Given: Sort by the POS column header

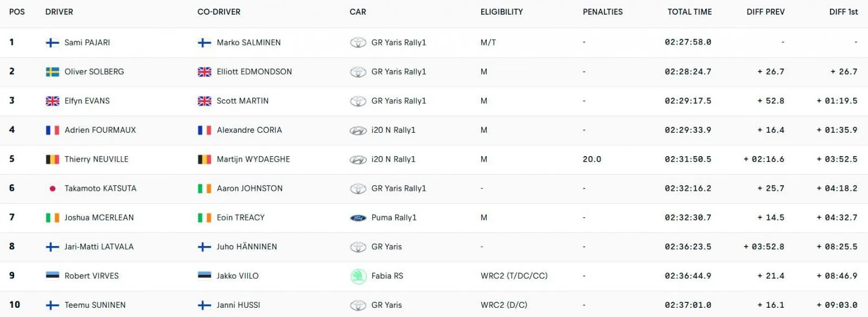Looking at the screenshot, I should click(17, 12).
